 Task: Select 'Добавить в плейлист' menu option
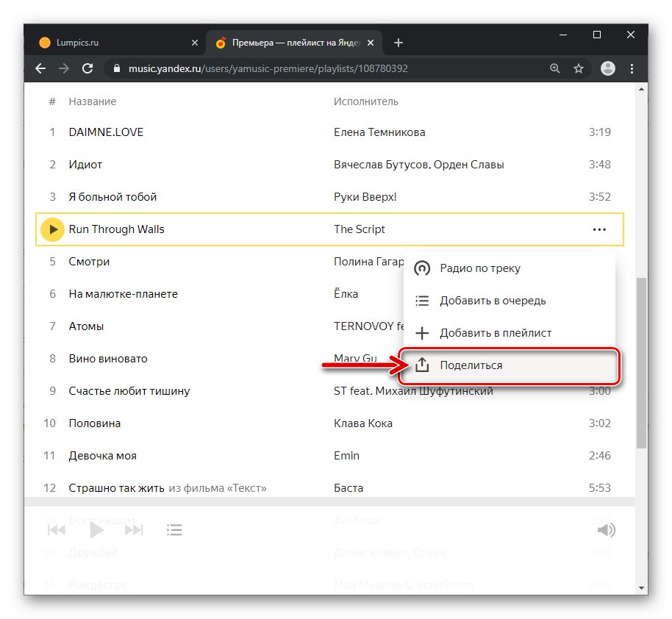pos(496,333)
